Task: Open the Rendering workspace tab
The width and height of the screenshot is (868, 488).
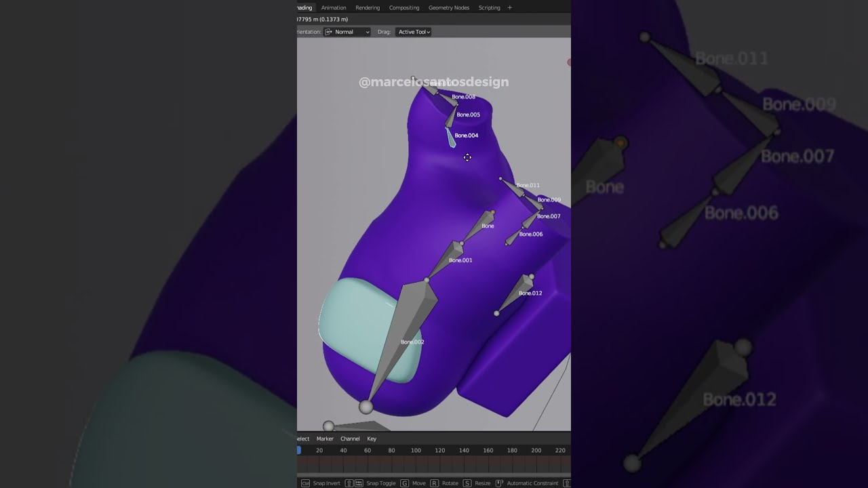Action: click(x=368, y=7)
